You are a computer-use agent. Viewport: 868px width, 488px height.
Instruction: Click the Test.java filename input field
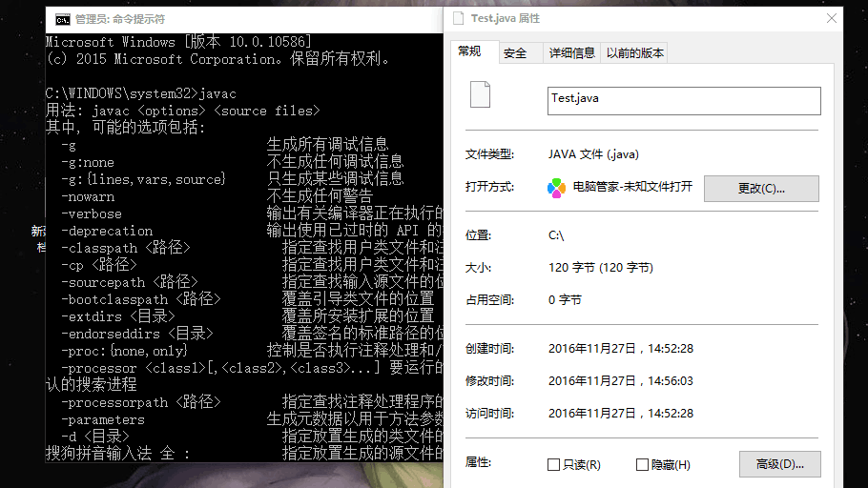pyautogui.click(x=684, y=101)
